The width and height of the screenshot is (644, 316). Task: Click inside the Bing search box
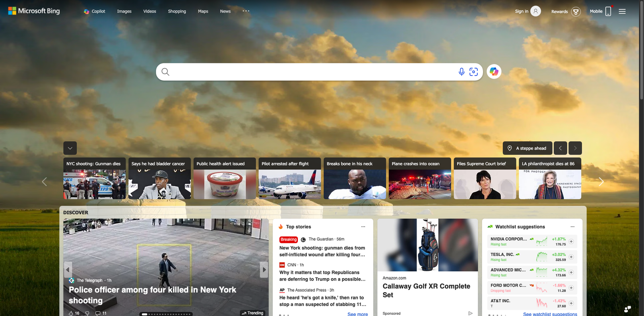[x=310, y=72]
